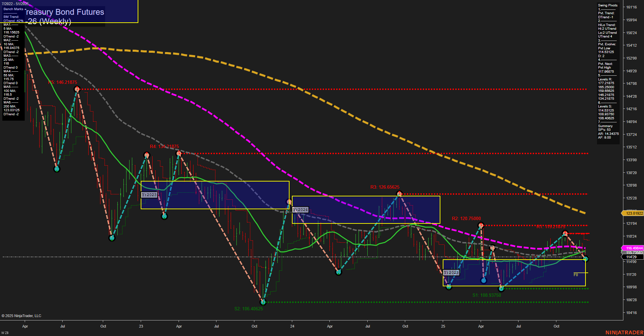The width and height of the screenshot is (644, 336).
Task: Open the Bench Marks panel header
Action: coord(13,9)
